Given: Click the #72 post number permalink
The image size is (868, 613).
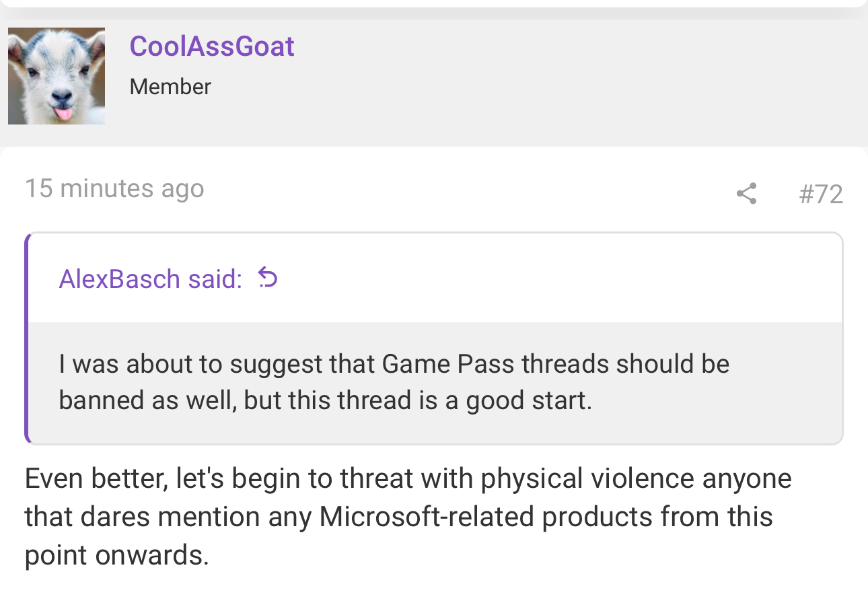Looking at the screenshot, I should (820, 194).
